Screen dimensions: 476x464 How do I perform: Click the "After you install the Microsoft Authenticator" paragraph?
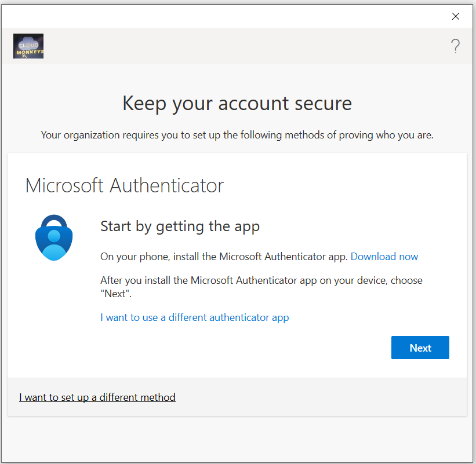261,287
